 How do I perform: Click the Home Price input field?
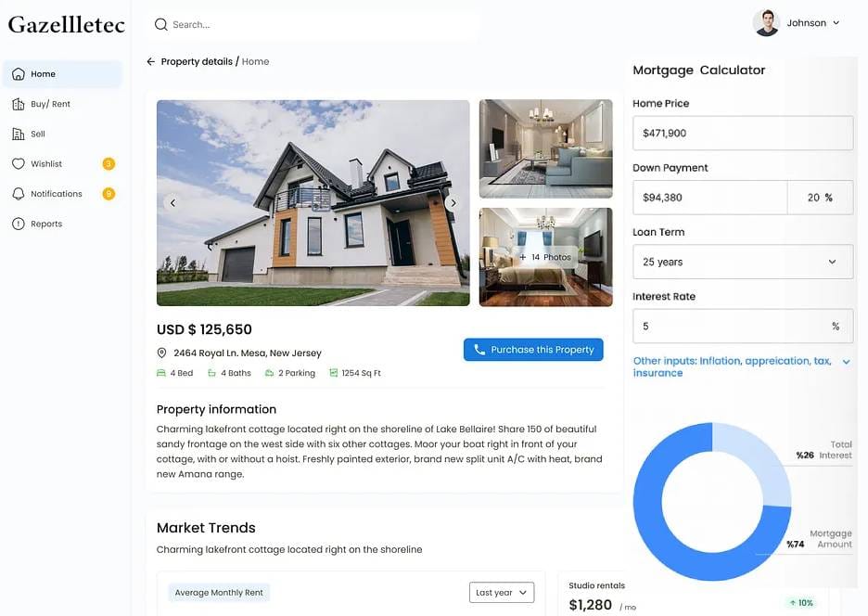(x=743, y=133)
